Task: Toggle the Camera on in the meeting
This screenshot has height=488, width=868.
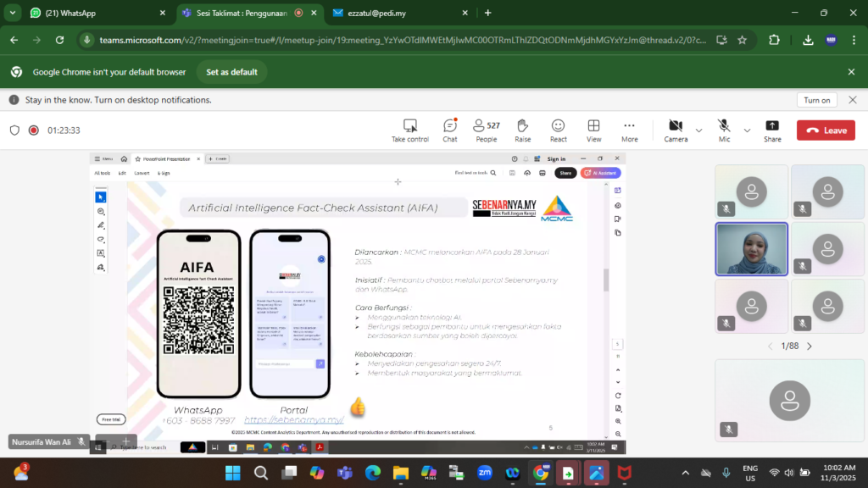Action: [x=676, y=130]
